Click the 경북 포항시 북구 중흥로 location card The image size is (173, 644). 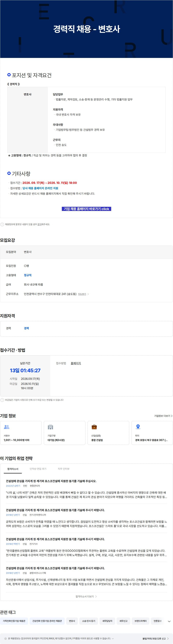tap(152, 433)
